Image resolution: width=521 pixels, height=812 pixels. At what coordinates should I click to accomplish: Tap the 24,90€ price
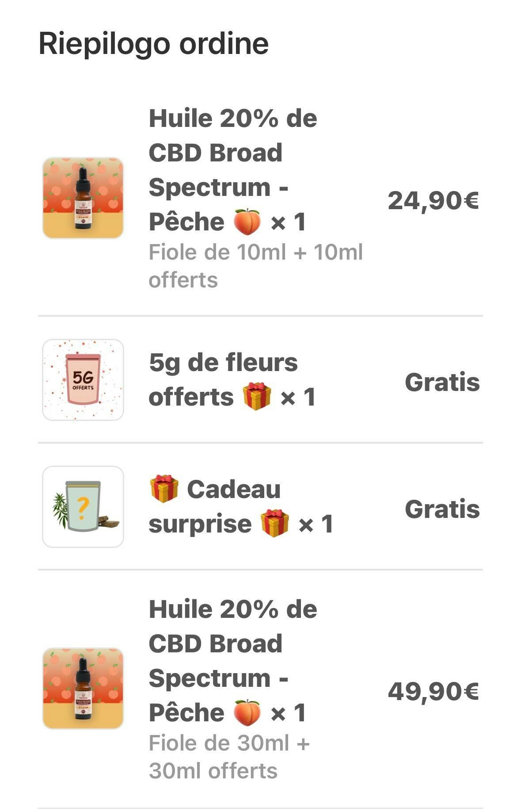[x=433, y=200]
